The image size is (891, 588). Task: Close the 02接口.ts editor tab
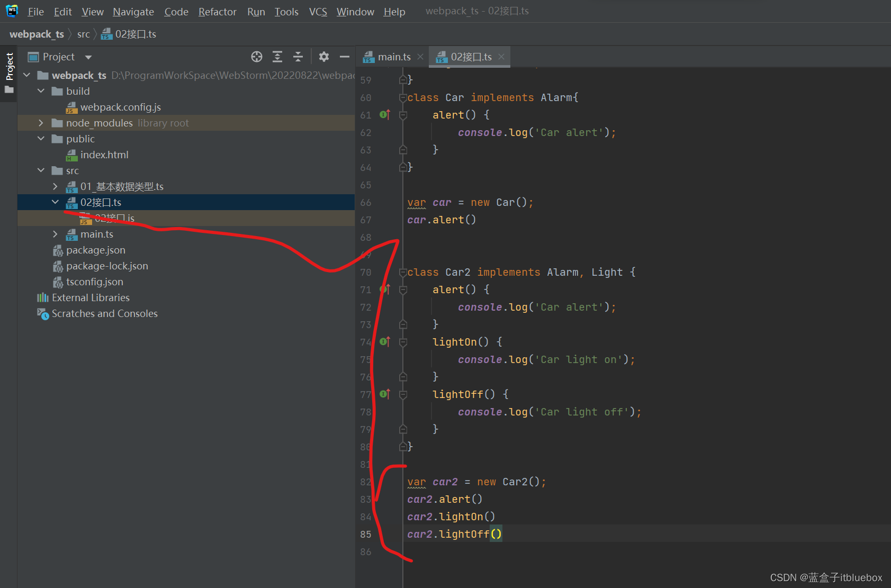click(x=501, y=57)
